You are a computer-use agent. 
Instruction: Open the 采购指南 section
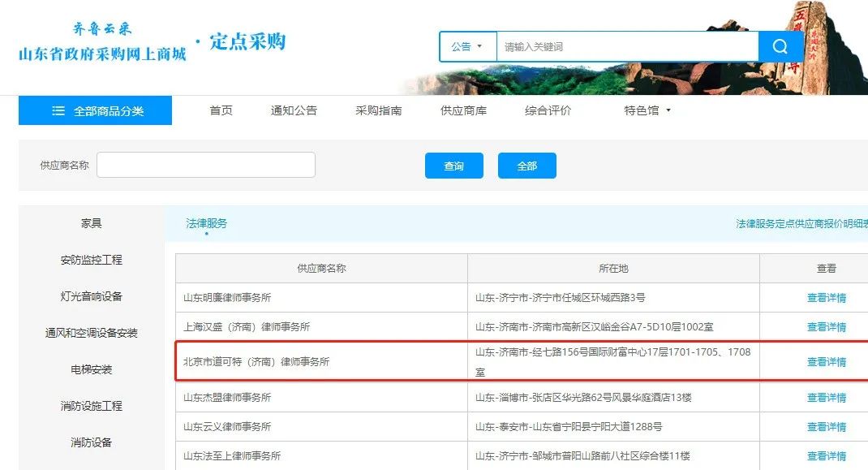[378, 110]
